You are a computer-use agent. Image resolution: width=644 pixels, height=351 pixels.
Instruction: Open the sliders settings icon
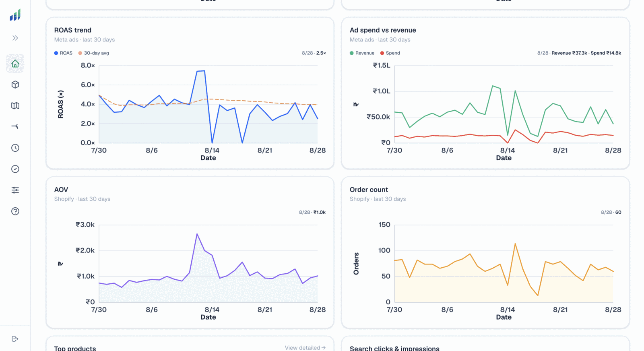[15, 190]
